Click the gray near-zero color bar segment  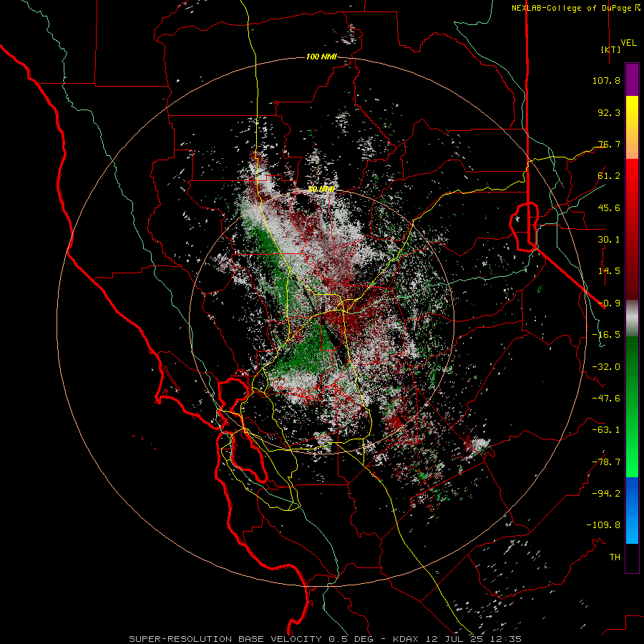click(632, 318)
